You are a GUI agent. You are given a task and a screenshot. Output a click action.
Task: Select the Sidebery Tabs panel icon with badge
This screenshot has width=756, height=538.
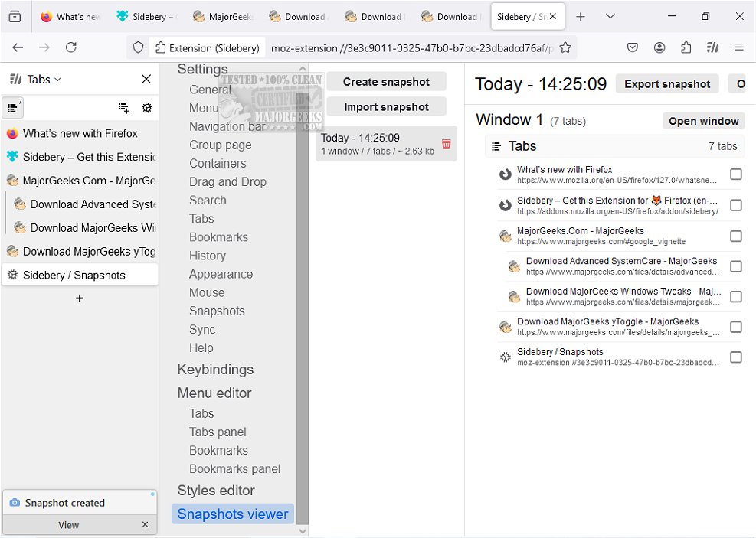(13, 107)
